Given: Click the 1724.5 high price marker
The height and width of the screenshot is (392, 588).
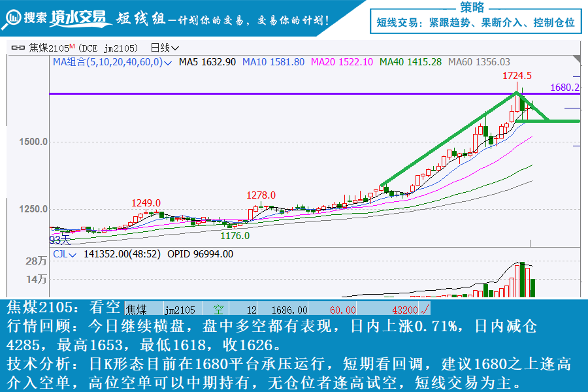Looking at the screenshot, I should pos(517,76).
